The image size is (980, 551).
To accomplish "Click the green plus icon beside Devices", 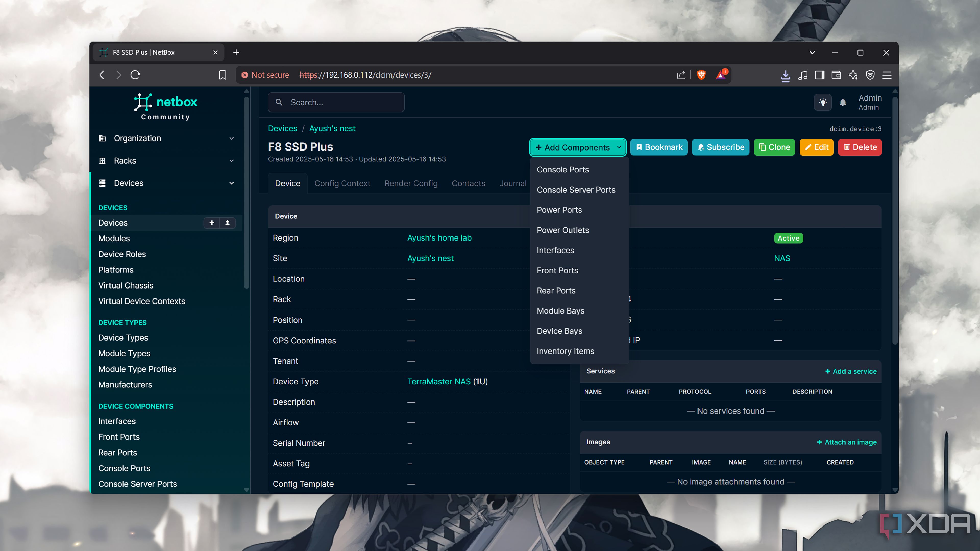I will 212,223.
